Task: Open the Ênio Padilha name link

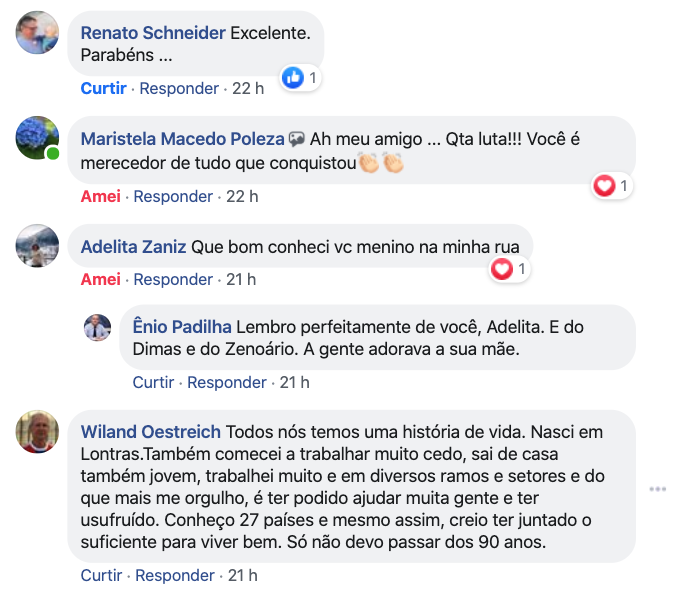Action: click(182, 327)
